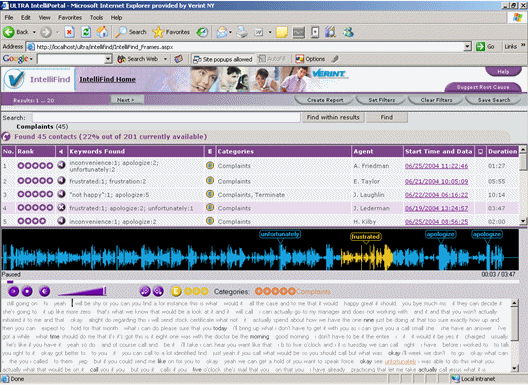Image resolution: width=528 pixels, height=385 pixels.
Task: Click the browser Refresh icon
Action: (86, 32)
